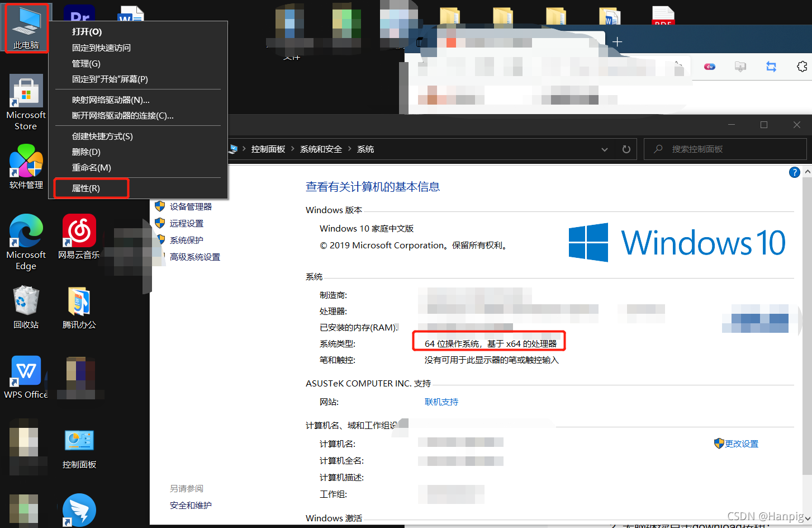Select 属性(R) in the context menu

tap(91, 188)
